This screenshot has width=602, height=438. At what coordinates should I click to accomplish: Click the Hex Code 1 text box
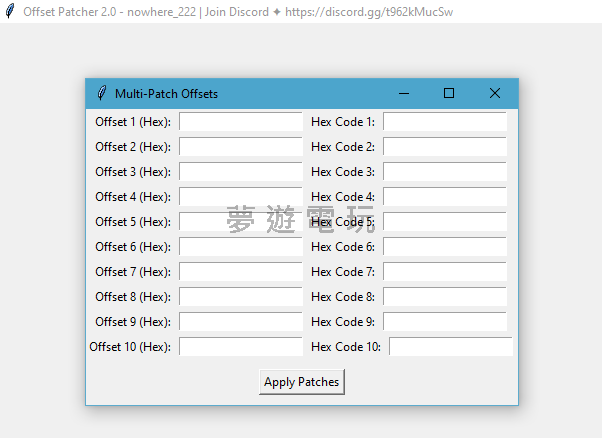tap(444, 122)
